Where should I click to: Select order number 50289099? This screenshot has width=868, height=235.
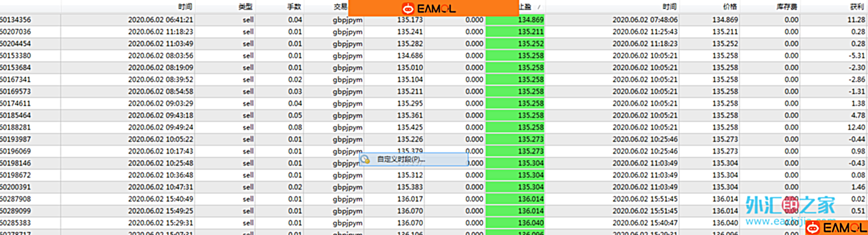pyautogui.click(x=15, y=211)
